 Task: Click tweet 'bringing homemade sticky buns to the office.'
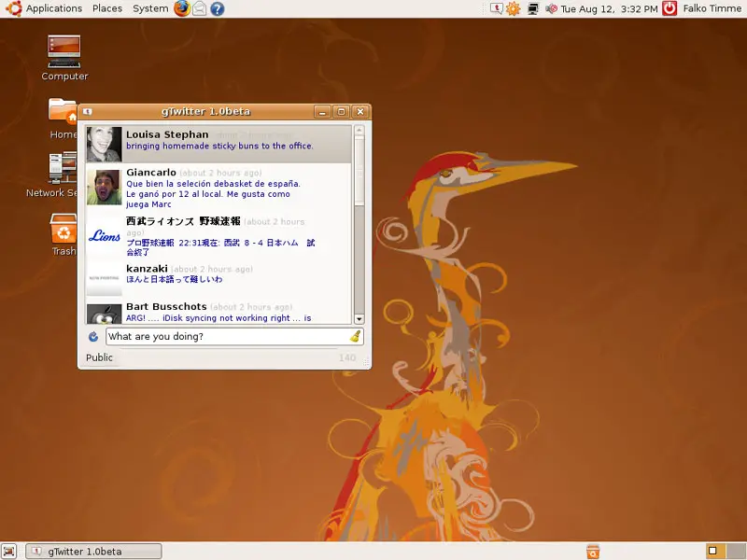point(219,146)
